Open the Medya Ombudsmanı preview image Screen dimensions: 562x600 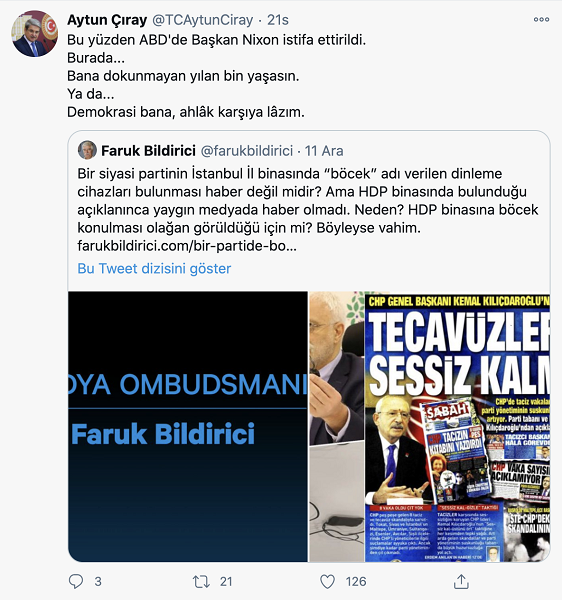(188, 427)
